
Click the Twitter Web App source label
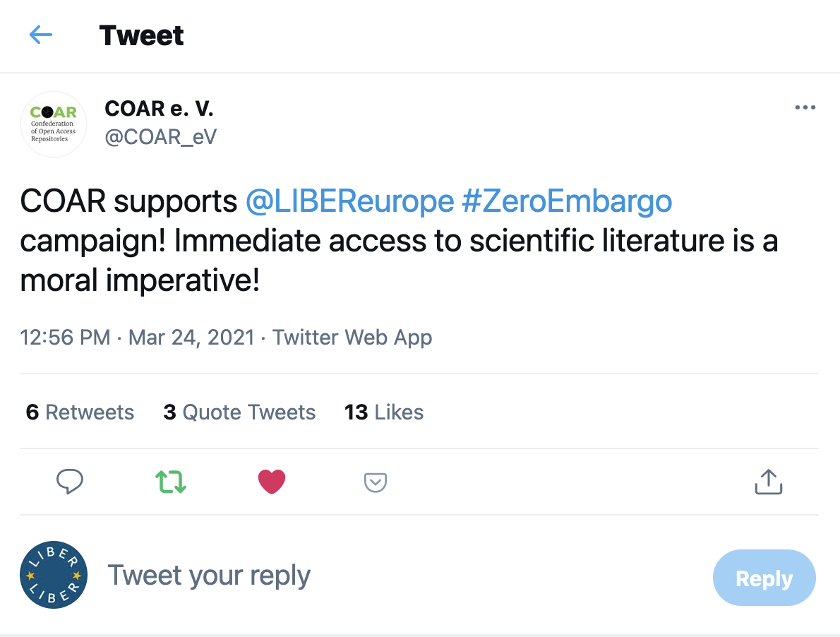[x=352, y=338]
